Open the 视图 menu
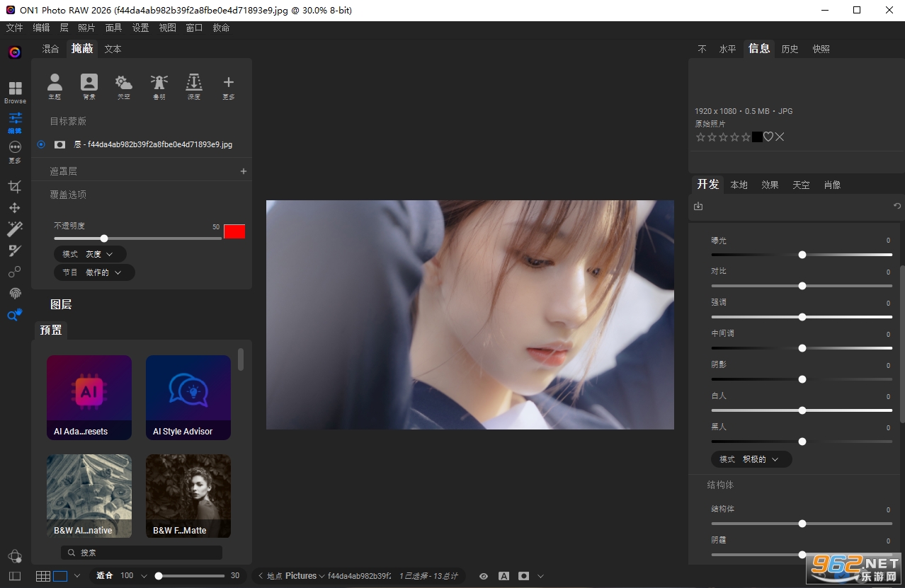This screenshot has height=588, width=905. 167,28
